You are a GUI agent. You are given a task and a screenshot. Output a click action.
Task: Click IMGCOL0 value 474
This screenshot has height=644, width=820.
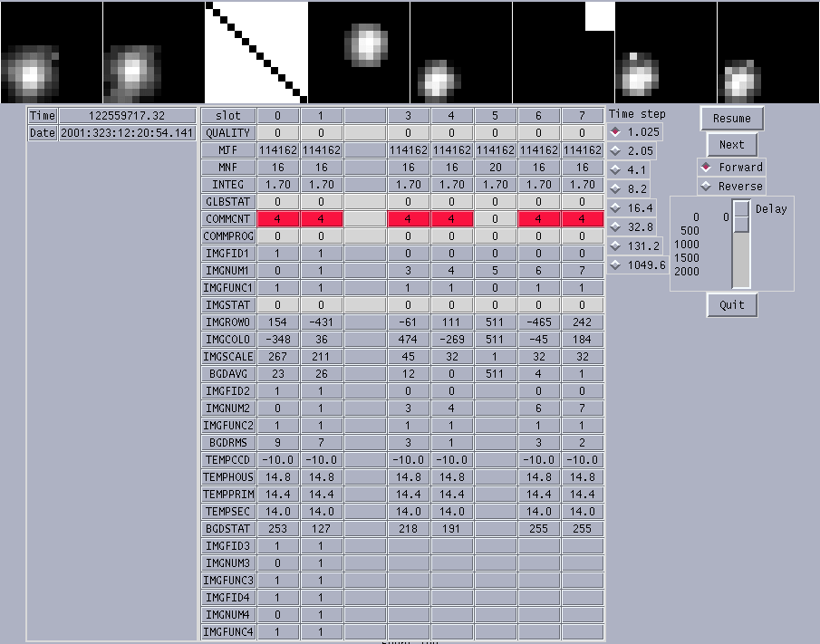coord(408,340)
